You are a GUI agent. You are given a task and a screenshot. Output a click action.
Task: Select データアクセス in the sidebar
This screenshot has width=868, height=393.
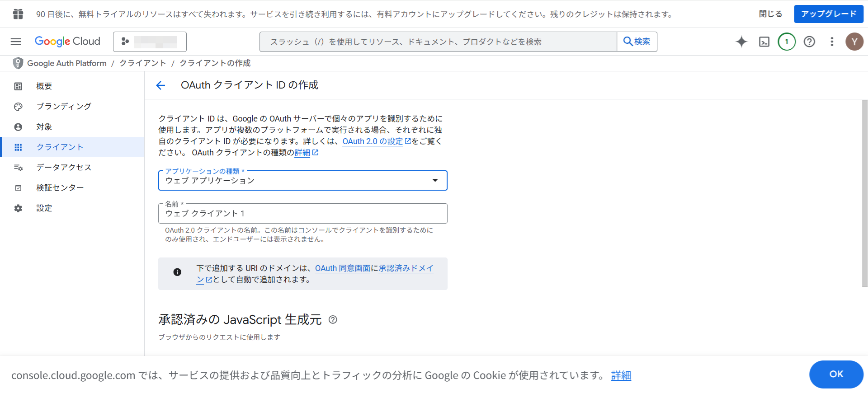pyautogui.click(x=64, y=167)
